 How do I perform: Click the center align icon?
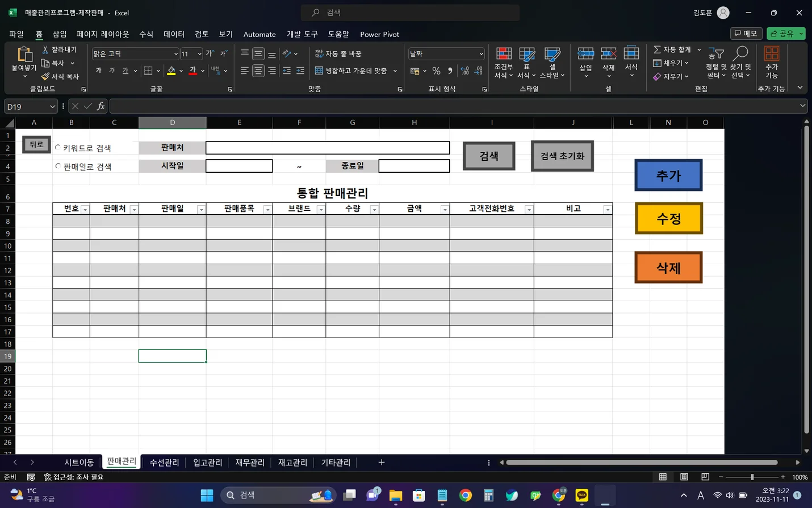pyautogui.click(x=258, y=70)
